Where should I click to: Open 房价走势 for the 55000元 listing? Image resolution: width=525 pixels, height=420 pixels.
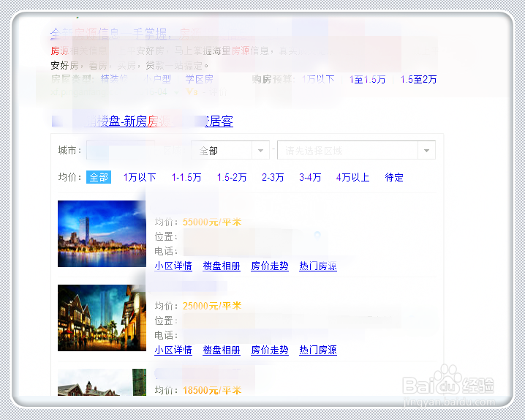coord(270,266)
